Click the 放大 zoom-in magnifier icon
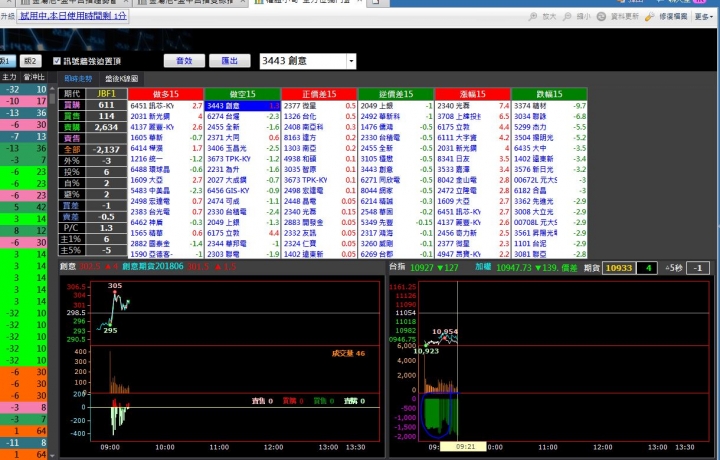Viewport: 720px width, 460px height. pyautogui.click(x=533, y=17)
